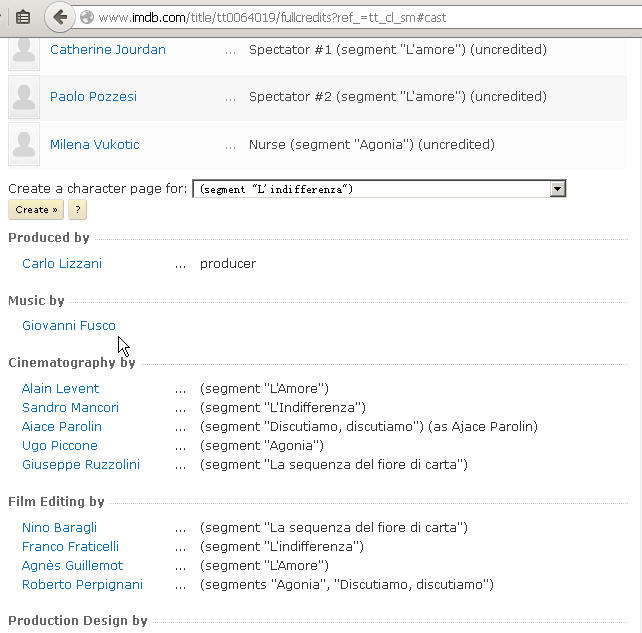Click Catherine Jourdan's placeholder photo

(x=24, y=52)
